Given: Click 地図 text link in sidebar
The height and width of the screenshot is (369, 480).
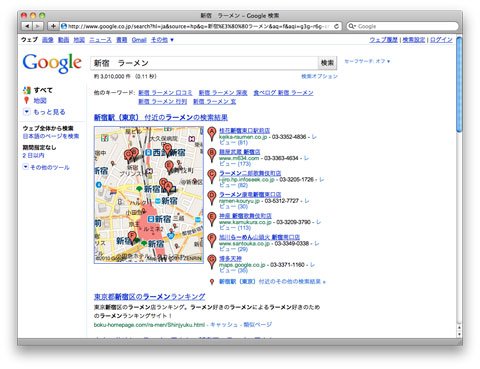Looking at the screenshot, I should [x=40, y=100].
